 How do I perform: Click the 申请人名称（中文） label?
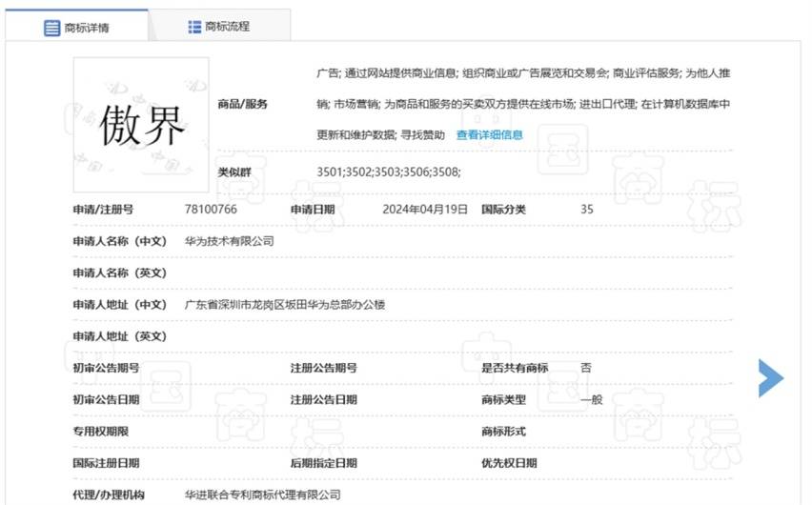coord(120,241)
